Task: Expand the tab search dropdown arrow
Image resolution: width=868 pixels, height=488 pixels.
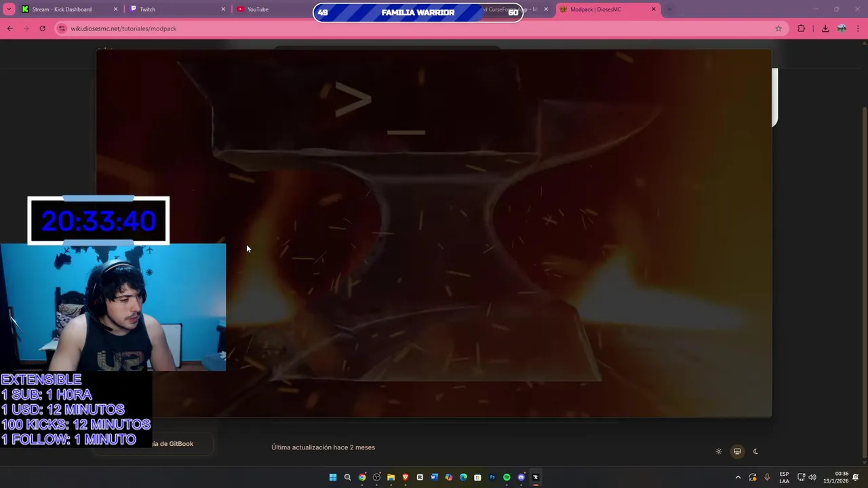Action: coord(9,9)
